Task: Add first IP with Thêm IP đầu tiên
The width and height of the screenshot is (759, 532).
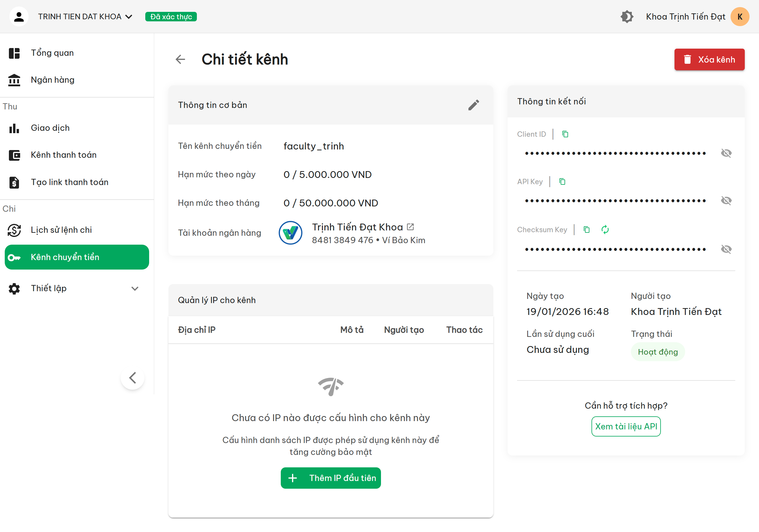Action: pyautogui.click(x=330, y=478)
